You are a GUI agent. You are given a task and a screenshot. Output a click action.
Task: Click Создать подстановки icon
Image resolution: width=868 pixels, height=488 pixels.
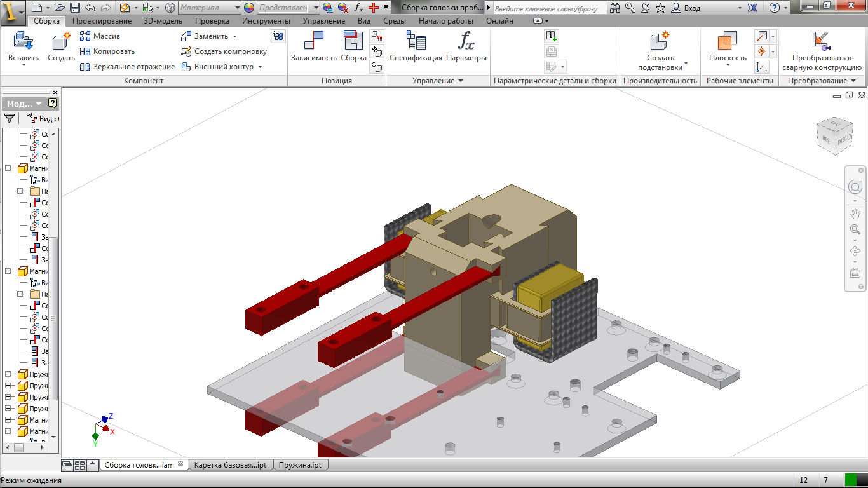660,43
